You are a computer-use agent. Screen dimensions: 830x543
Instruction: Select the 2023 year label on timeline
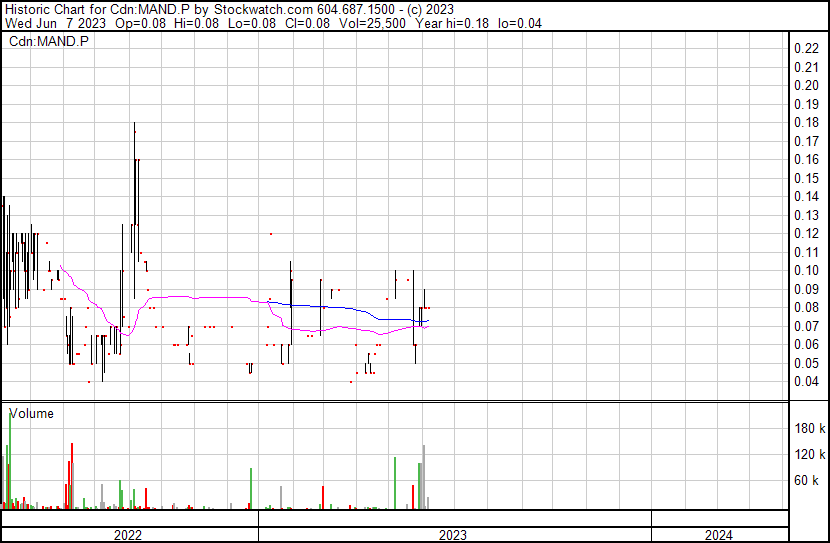click(x=453, y=535)
